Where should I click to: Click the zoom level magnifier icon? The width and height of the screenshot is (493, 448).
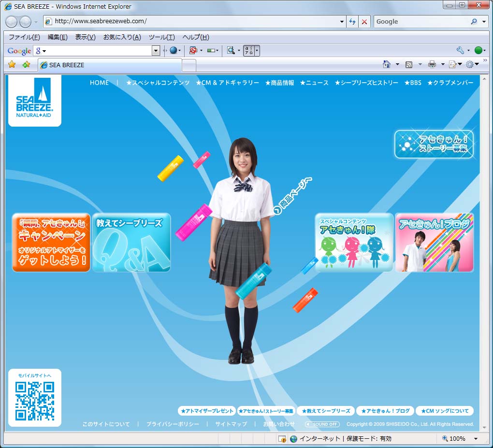(445, 438)
